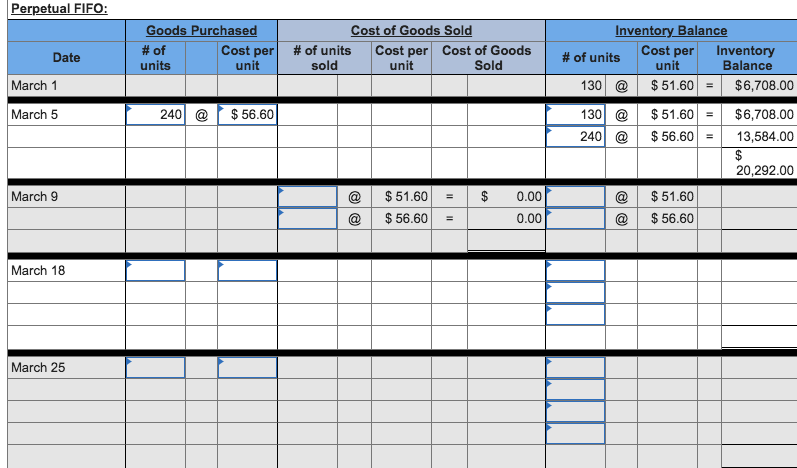
Task: Select March 9 units sold field at $ 56.60
Action: [x=308, y=219]
